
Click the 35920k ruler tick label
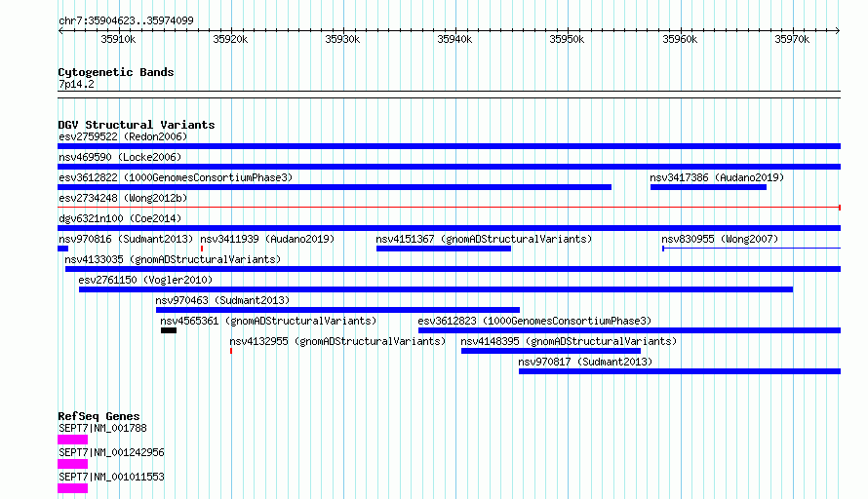click(x=230, y=39)
